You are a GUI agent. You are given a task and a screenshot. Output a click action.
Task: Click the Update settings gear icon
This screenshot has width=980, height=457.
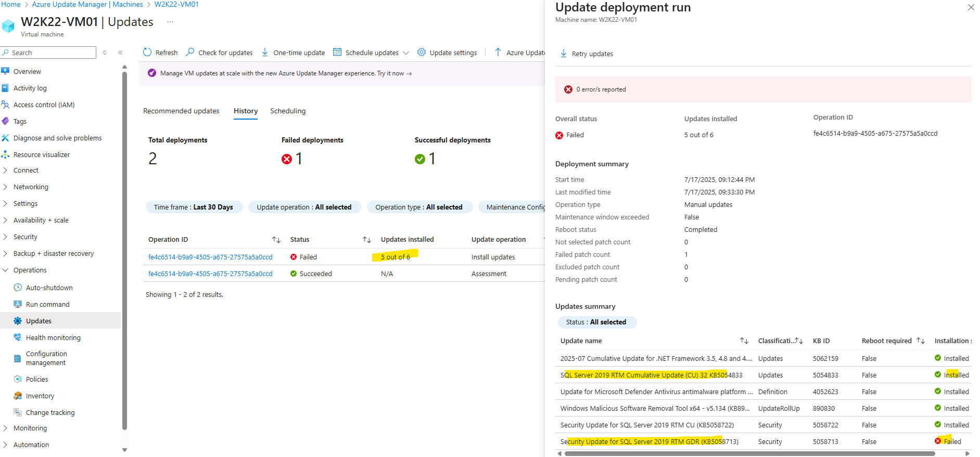422,52
